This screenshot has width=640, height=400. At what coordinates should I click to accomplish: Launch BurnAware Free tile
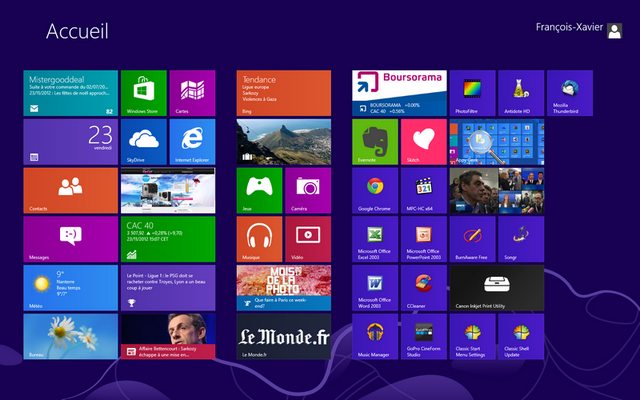click(473, 239)
